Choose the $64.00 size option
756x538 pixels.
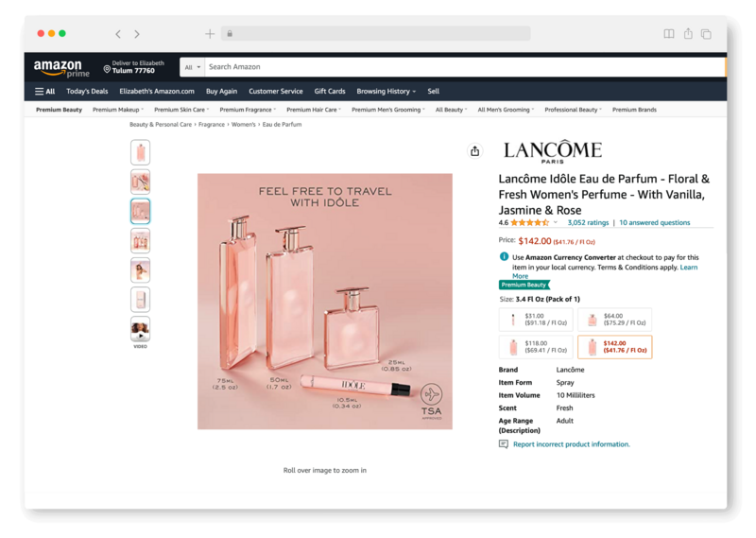tap(615, 320)
